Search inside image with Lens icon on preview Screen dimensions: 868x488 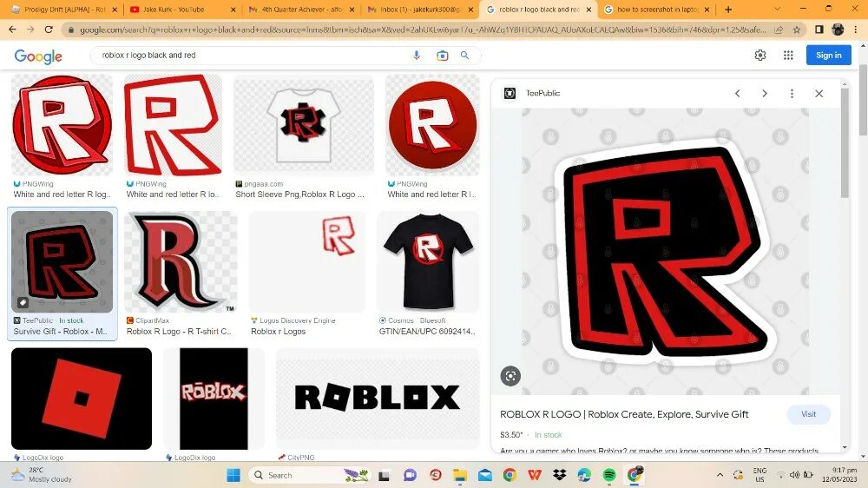(510, 376)
